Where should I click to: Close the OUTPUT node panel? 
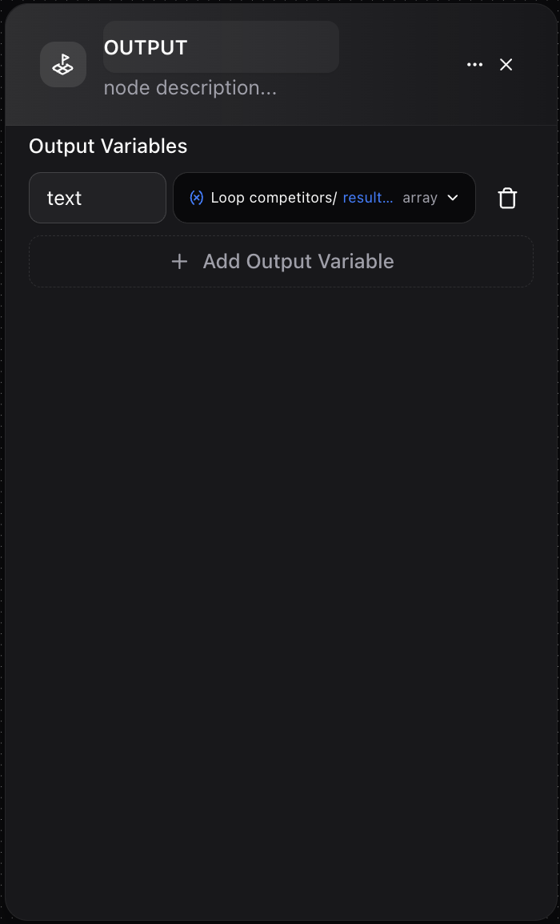point(506,65)
